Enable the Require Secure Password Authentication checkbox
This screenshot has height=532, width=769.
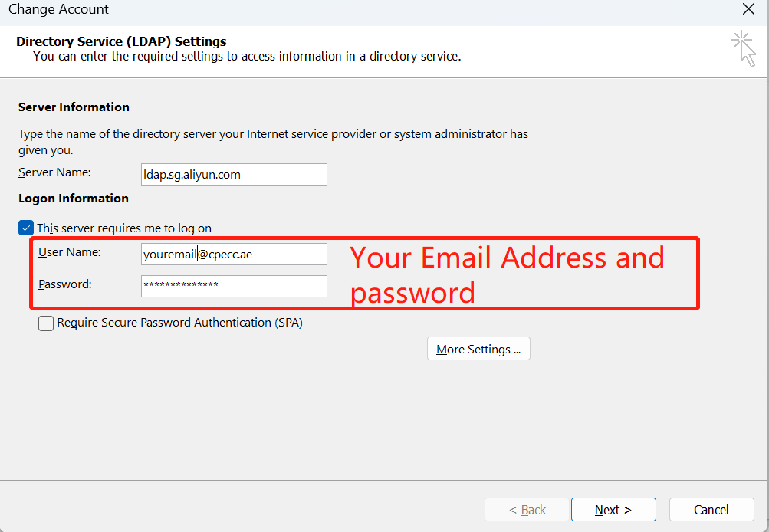pyautogui.click(x=46, y=323)
